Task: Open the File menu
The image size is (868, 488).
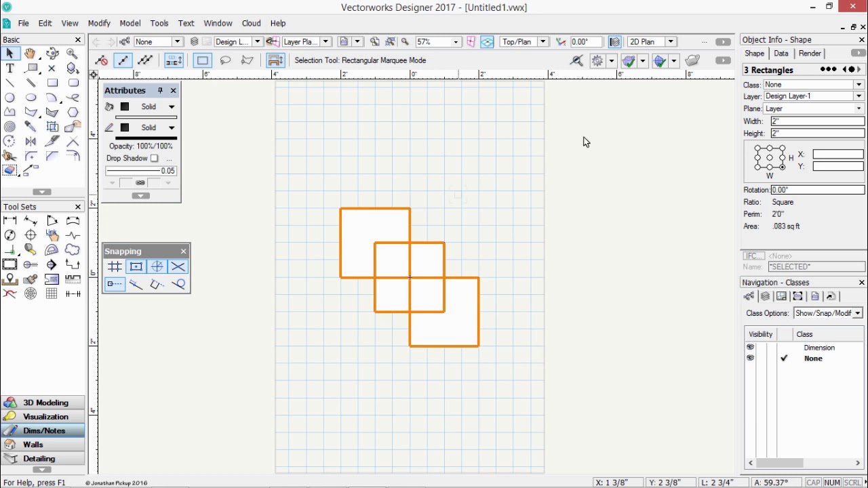Action: coord(23,23)
